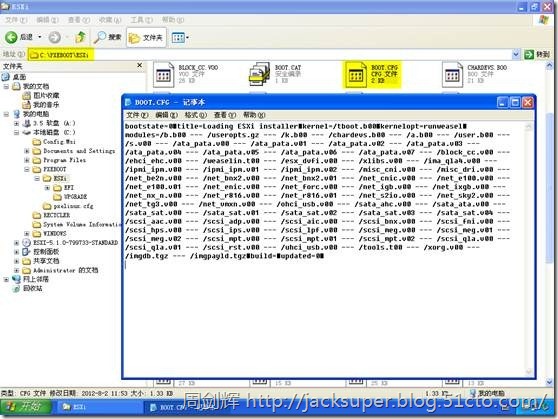Open Notepad Edit (编辑) menu

(166, 115)
